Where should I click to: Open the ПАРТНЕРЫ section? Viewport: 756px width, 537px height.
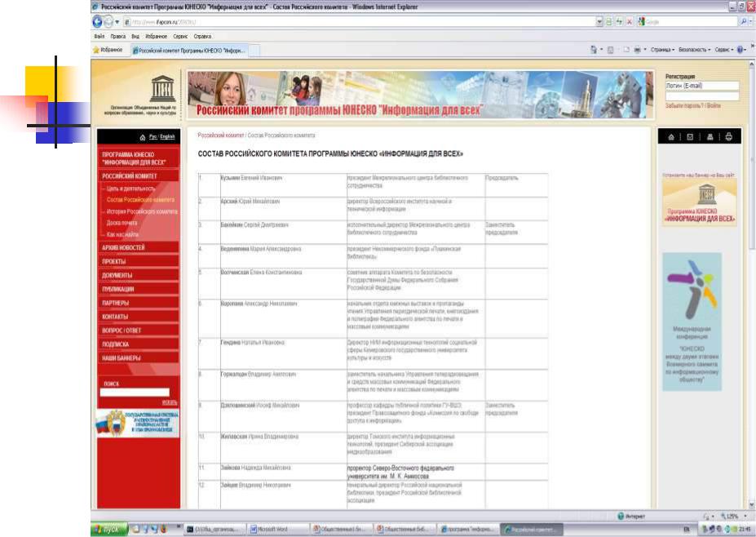[x=139, y=303]
